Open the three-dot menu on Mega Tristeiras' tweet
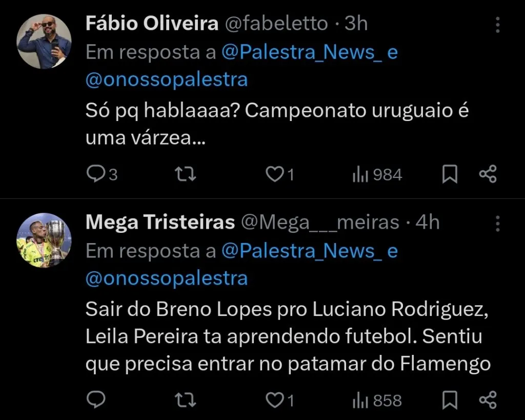 tap(498, 223)
